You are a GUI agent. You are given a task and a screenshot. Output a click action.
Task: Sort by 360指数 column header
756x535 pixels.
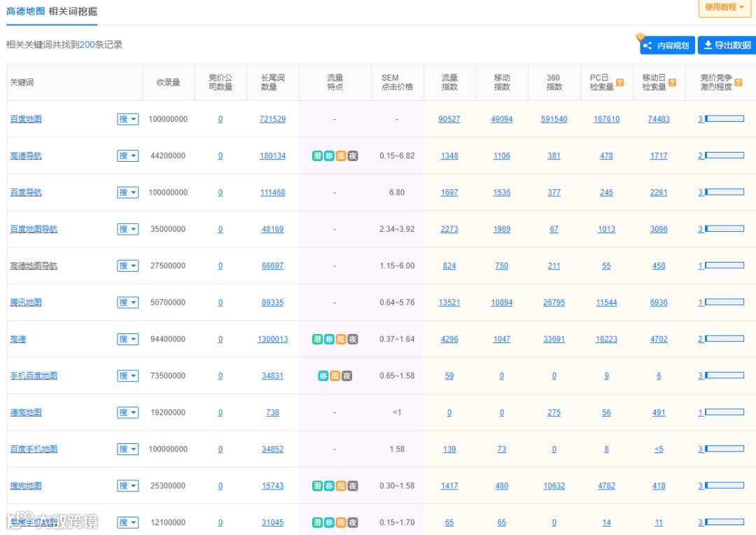pos(554,83)
